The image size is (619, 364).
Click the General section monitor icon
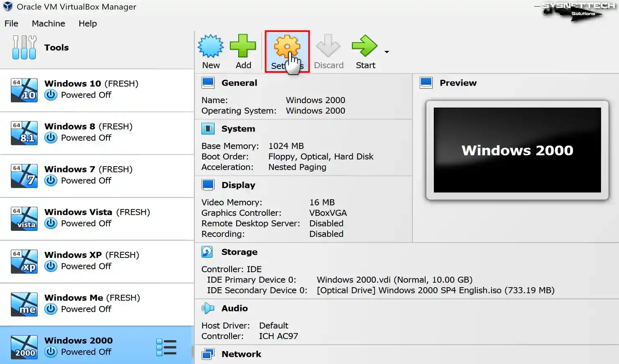[208, 83]
